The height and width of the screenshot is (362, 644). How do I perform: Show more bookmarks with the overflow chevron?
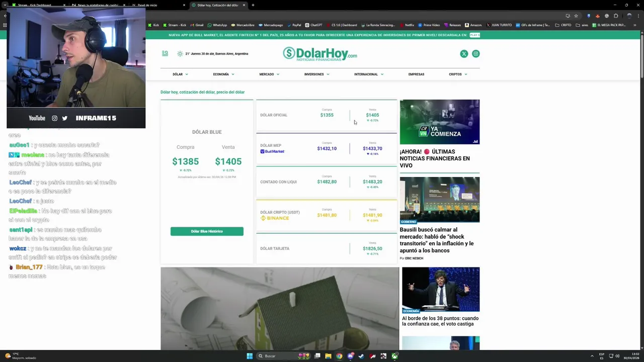coord(635,25)
